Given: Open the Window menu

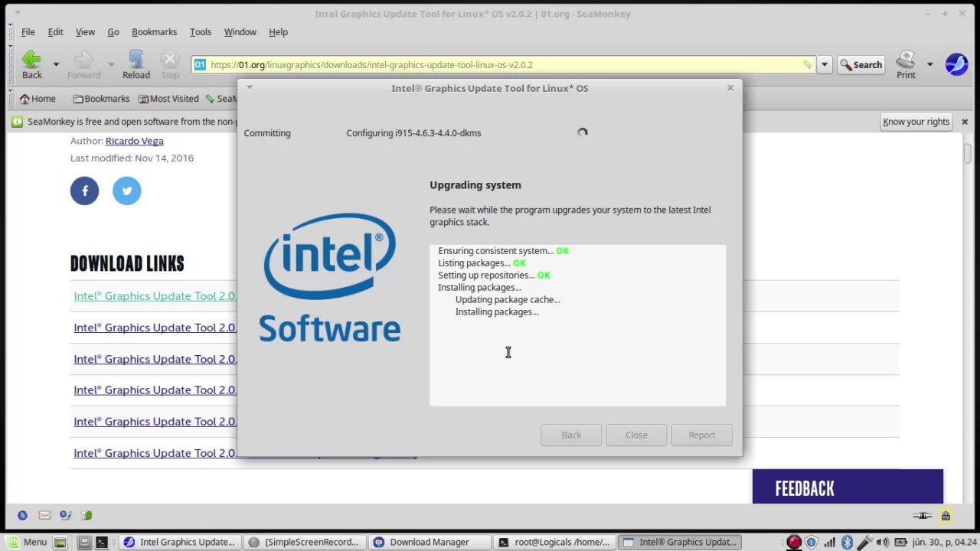Looking at the screenshot, I should (240, 32).
